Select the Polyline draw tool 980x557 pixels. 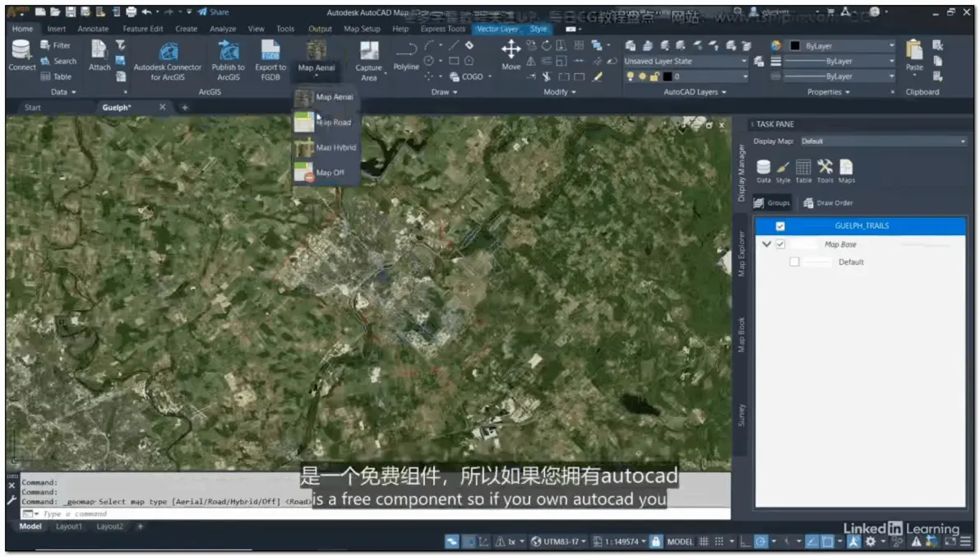coord(405,55)
